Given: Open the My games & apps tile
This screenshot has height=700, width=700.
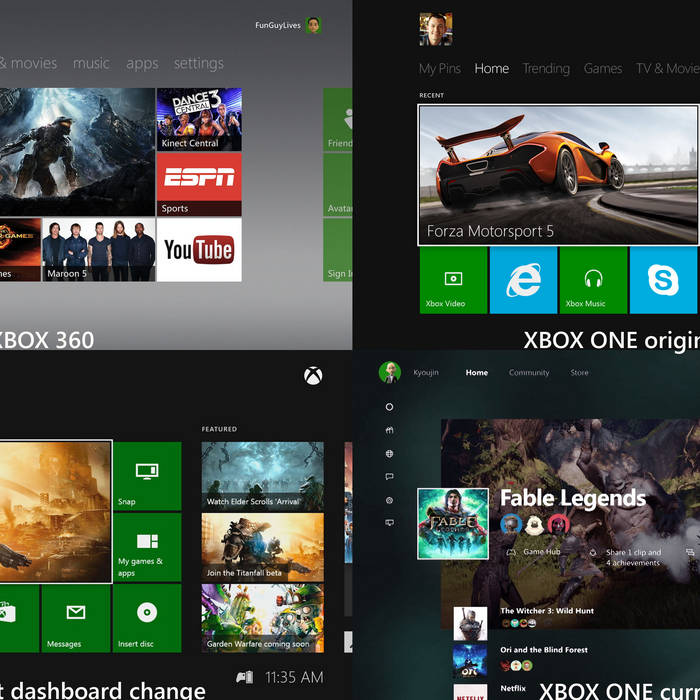Looking at the screenshot, I should click(x=147, y=547).
